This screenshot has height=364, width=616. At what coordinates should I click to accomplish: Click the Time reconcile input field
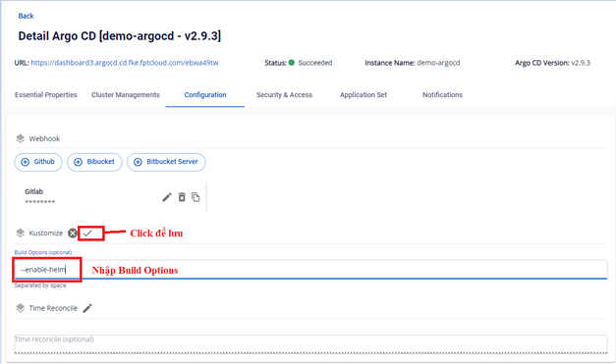[x=310, y=344]
